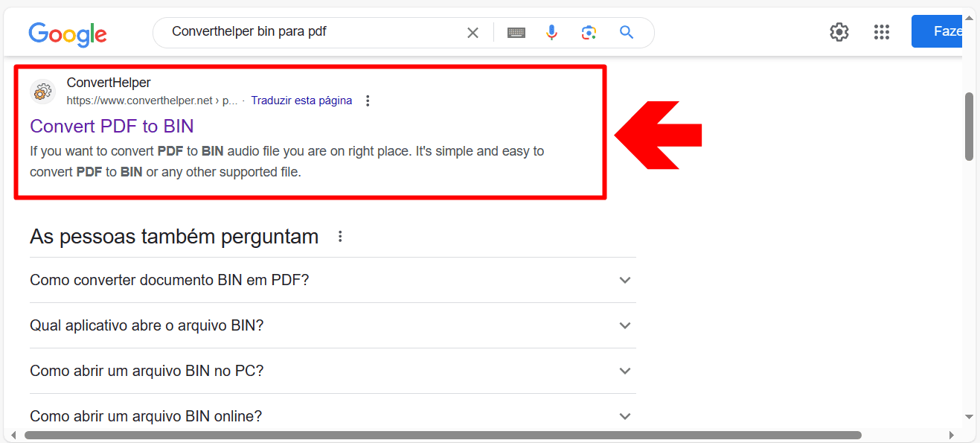This screenshot has width=980, height=443.
Task: Activate voice search with the microphone icon
Action: tap(551, 32)
